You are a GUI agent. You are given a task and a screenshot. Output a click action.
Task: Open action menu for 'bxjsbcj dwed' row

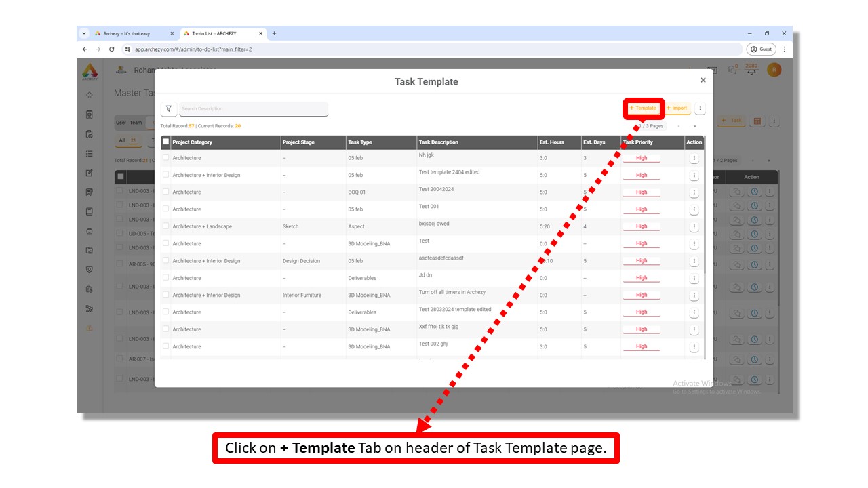click(694, 226)
